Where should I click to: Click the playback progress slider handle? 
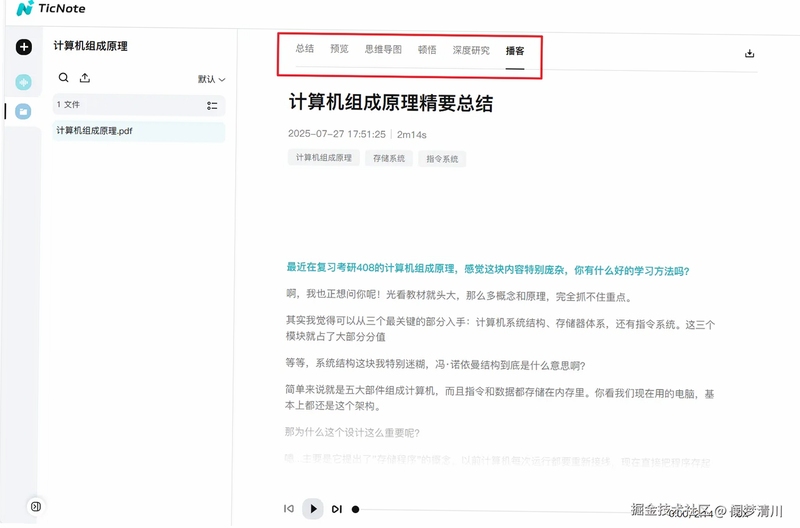(x=356, y=509)
